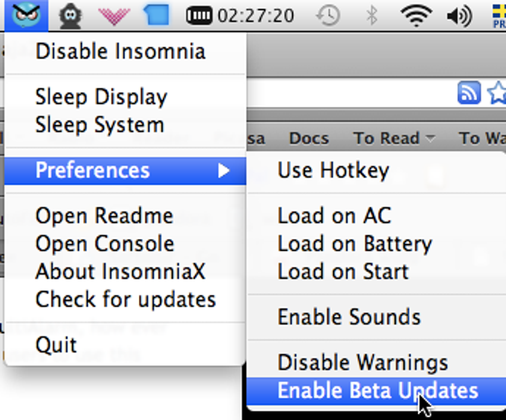Quit InsomniaX from the menu
This screenshot has width=506, height=420.
(56, 345)
